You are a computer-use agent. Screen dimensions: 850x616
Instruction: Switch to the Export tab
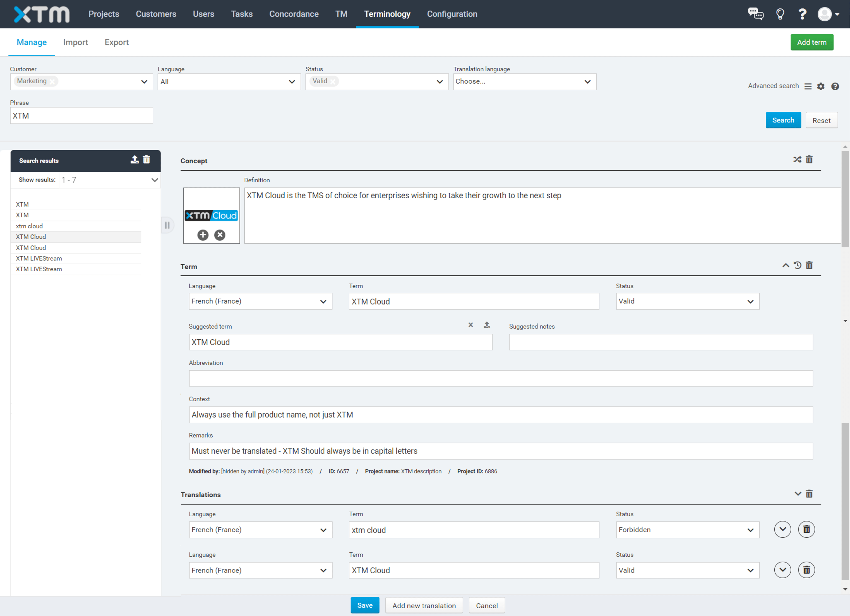tap(117, 42)
